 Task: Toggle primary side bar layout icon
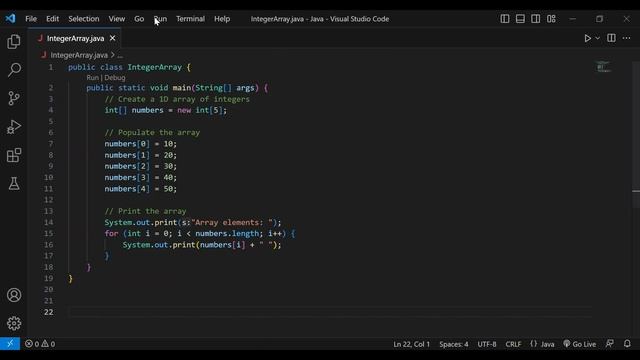(x=505, y=19)
